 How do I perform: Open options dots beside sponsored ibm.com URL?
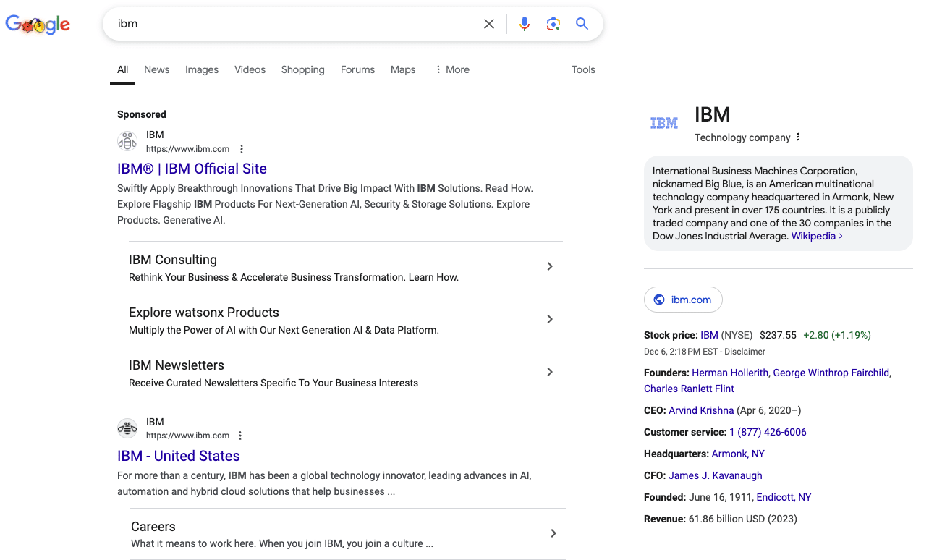[x=242, y=149]
